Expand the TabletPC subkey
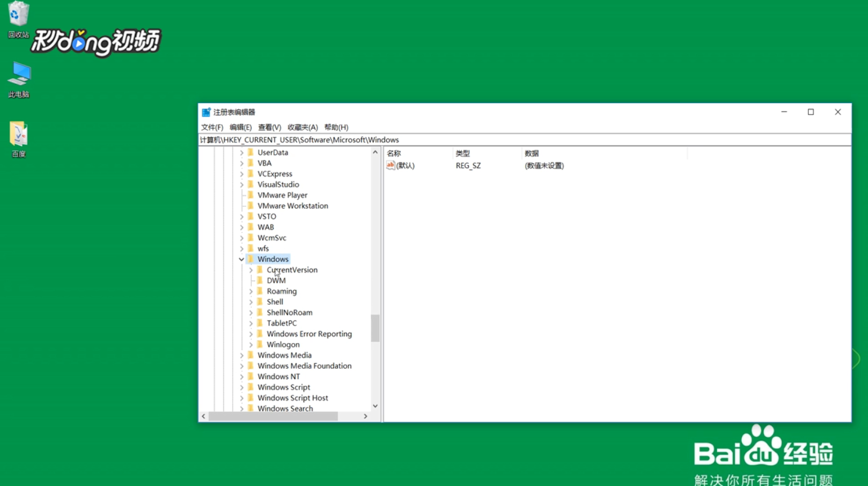 pyautogui.click(x=251, y=323)
